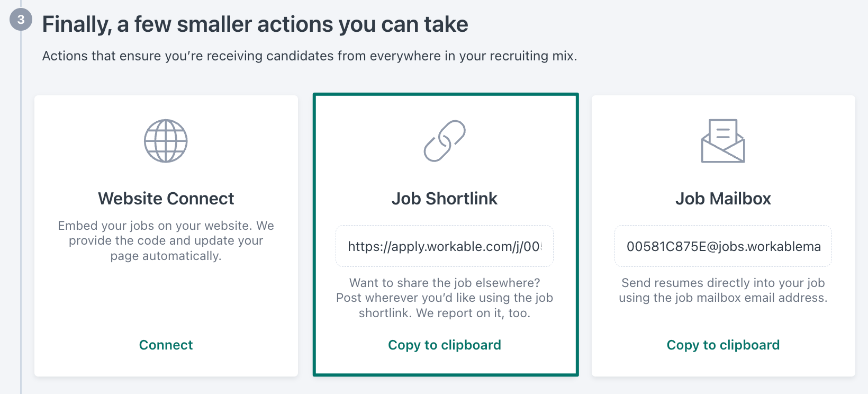
Task: Select the apply.workable.com shortlink field
Action: point(445,246)
